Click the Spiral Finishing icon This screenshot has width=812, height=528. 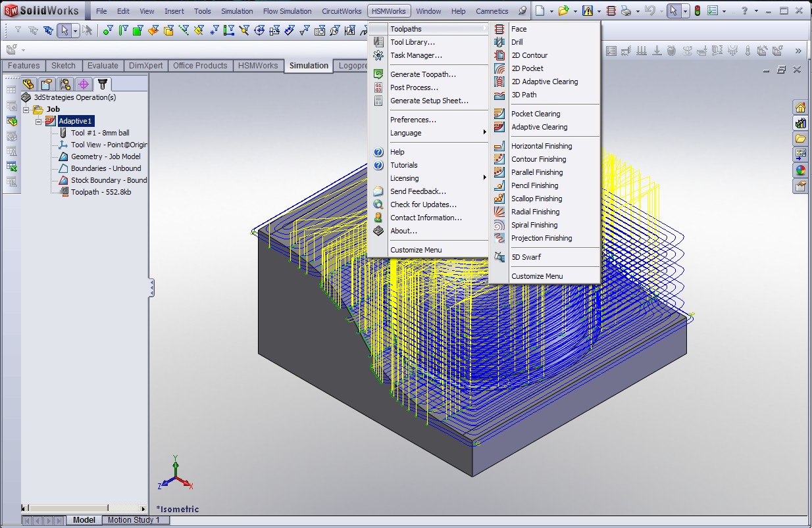coord(499,225)
